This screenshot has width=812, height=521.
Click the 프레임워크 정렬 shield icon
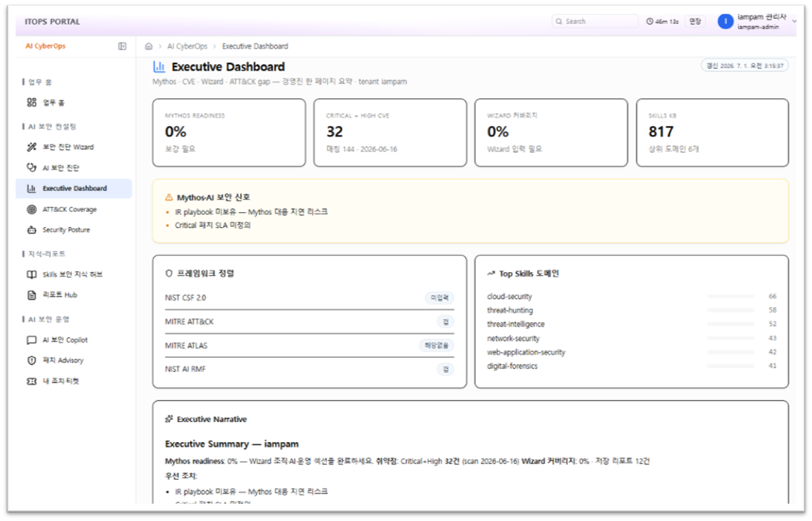[x=169, y=274]
